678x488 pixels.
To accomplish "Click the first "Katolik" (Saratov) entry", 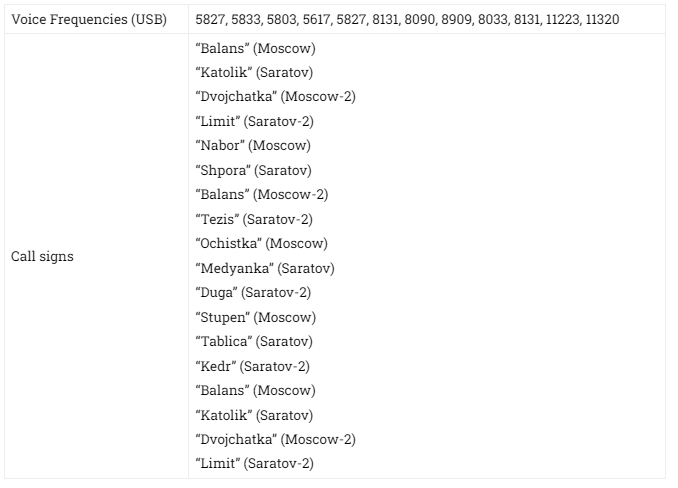I will (254, 72).
